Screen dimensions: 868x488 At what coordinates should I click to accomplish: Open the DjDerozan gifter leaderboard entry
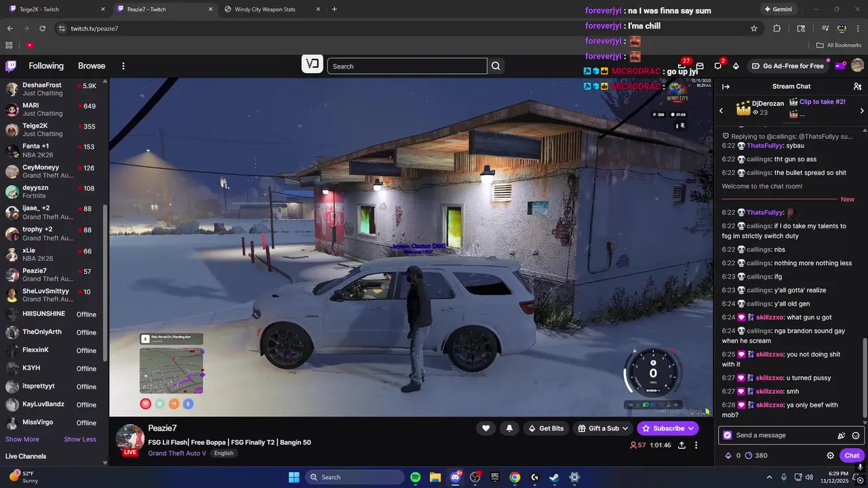760,108
